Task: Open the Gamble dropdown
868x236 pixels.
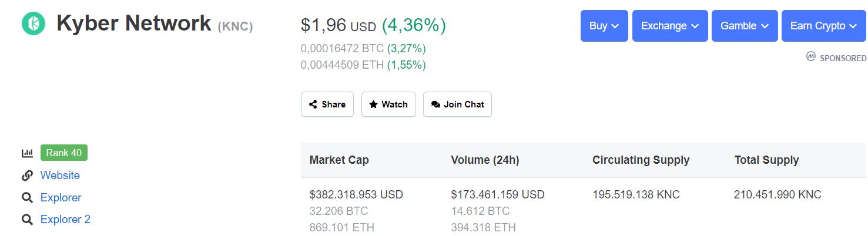Action: pyautogui.click(x=745, y=26)
